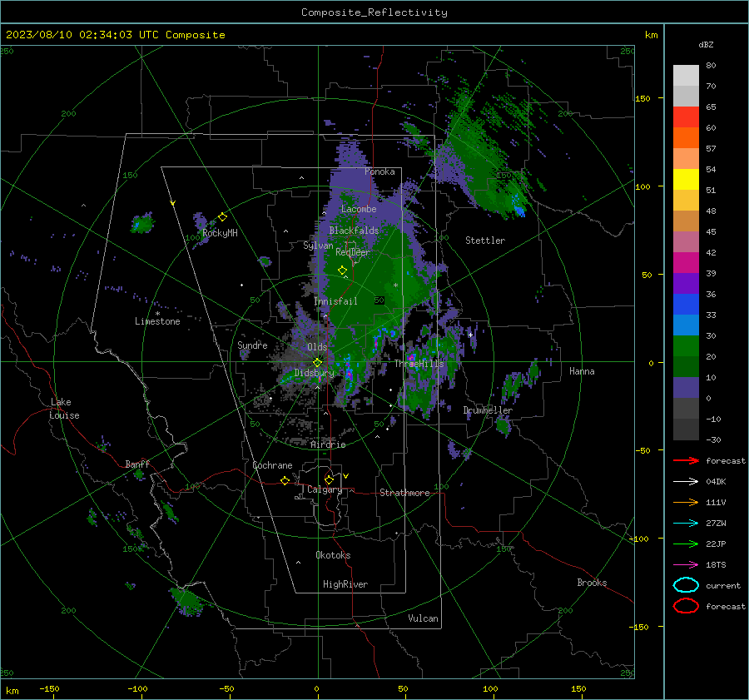Viewport: 749px width, 700px height.
Task: Click the Hanna town label
Action: point(582,371)
